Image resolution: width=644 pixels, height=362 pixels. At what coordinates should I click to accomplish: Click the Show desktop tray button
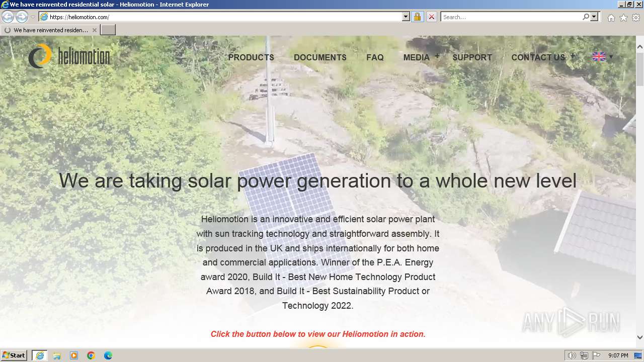[x=638, y=355]
